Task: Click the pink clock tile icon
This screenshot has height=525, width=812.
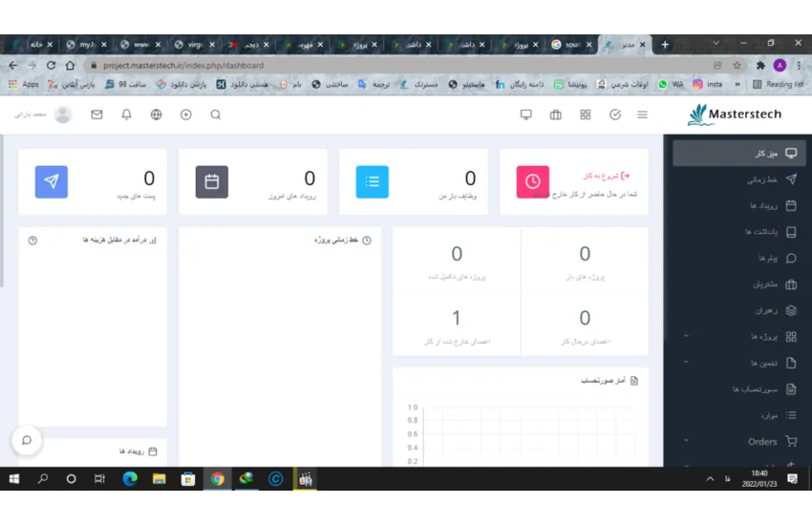Action: (x=532, y=181)
